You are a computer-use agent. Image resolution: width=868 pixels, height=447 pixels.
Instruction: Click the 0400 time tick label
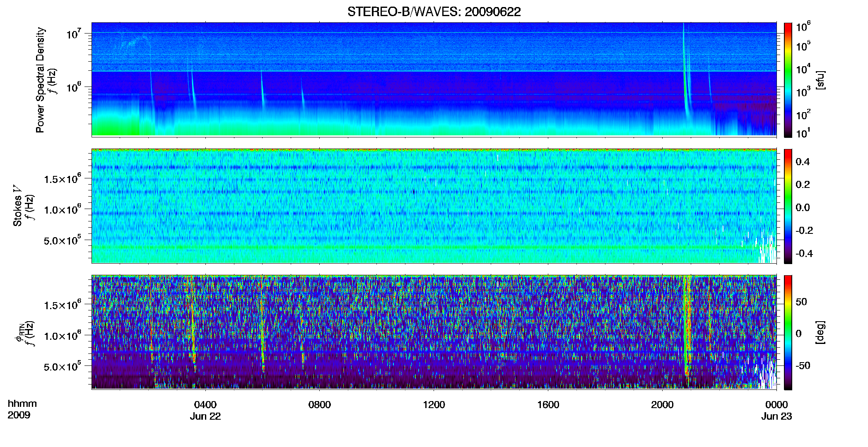click(x=205, y=405)
